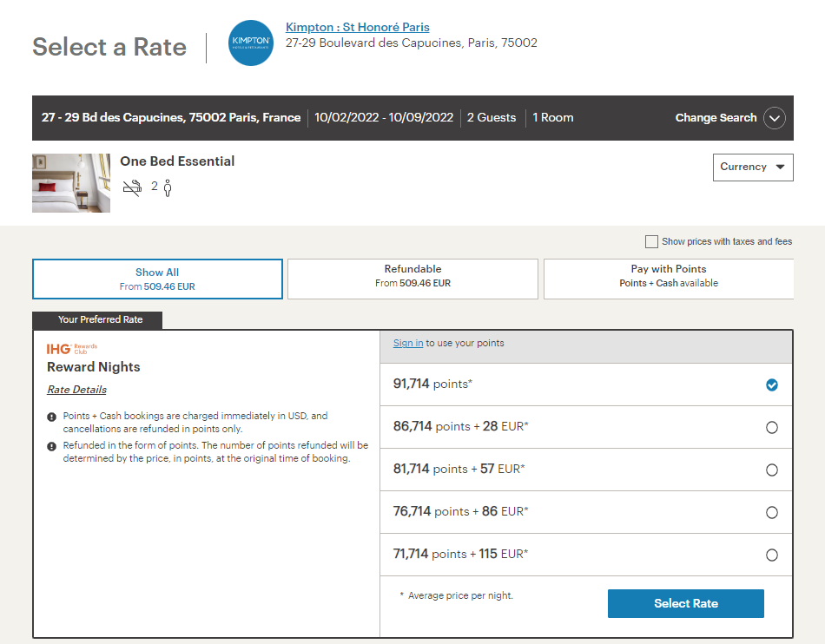825x644 pixels.
Task: Choose 81,714 points + 57 EUR option
Action: pos(771,470)
